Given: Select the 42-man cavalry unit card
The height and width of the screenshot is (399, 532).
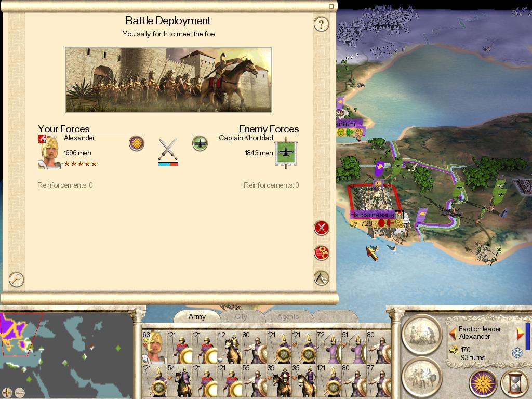Looking at the screenshot, I should (x=229, y=347).
